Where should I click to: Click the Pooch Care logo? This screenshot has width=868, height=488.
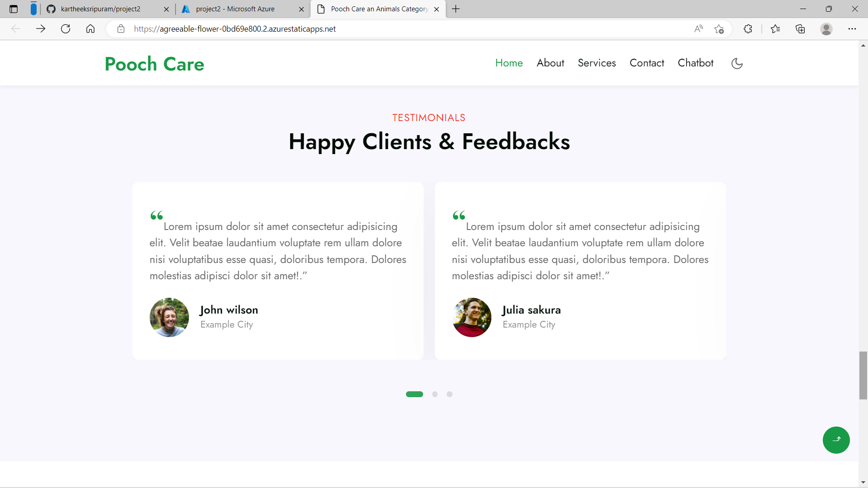tap(155, 64)
